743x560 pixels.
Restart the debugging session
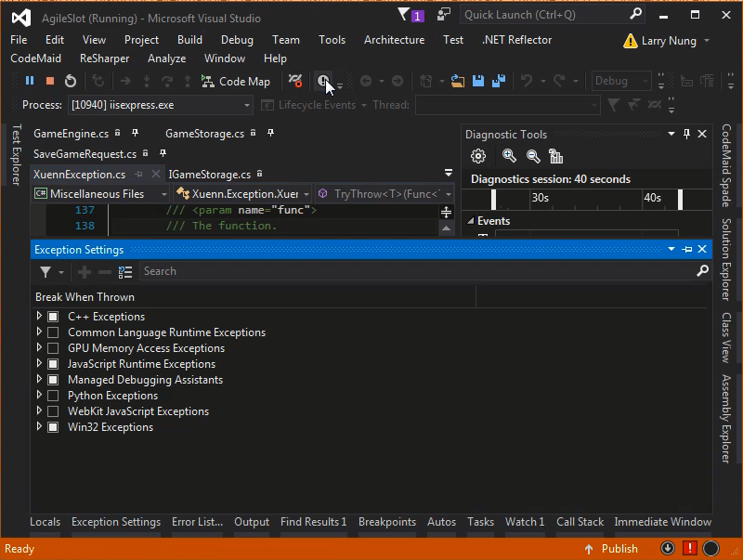(71, 81)
